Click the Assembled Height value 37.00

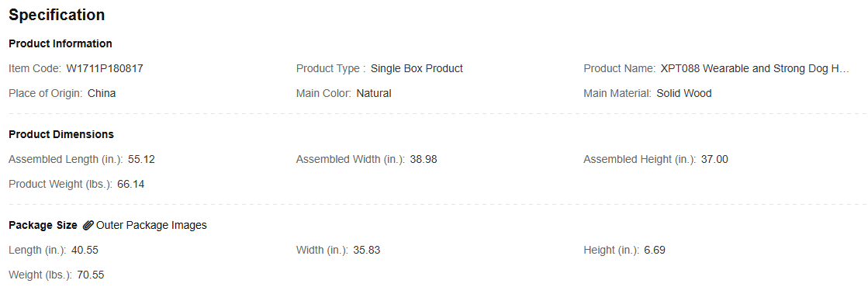[714, 160]
